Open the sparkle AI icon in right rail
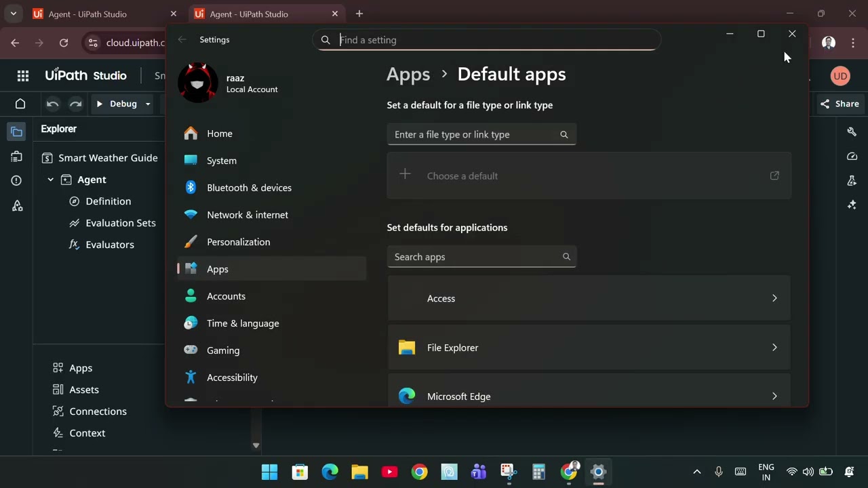 (x=852, y=205)
